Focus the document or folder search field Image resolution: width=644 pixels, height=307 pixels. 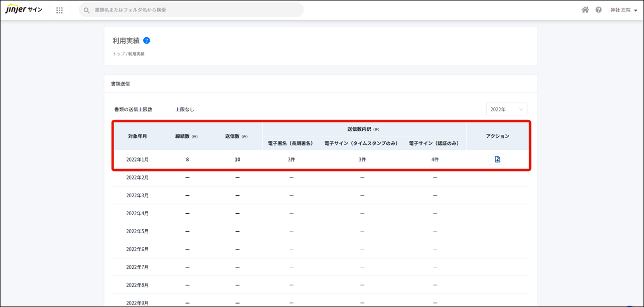point(196,10)
